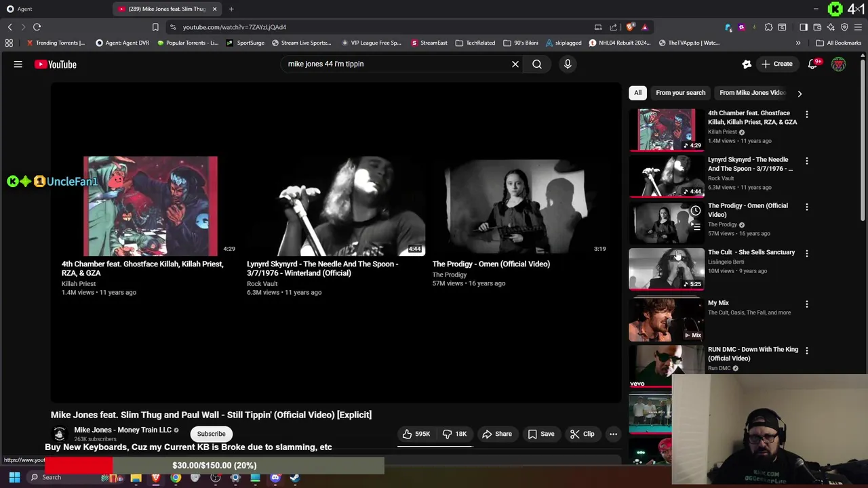The width and height of the screenshot is (868, 488).
Task: Click the Create button
Action: (776, 64)
